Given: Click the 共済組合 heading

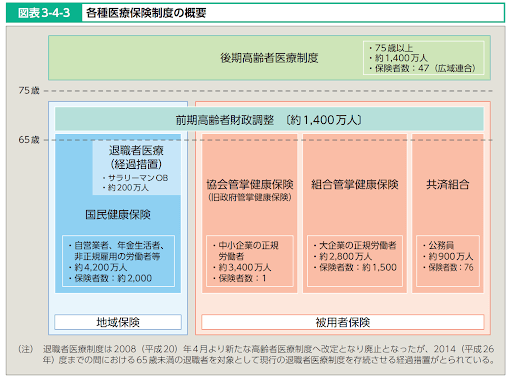Looking at the screenshot, I should pyautogui.click(x=448, y=184).
